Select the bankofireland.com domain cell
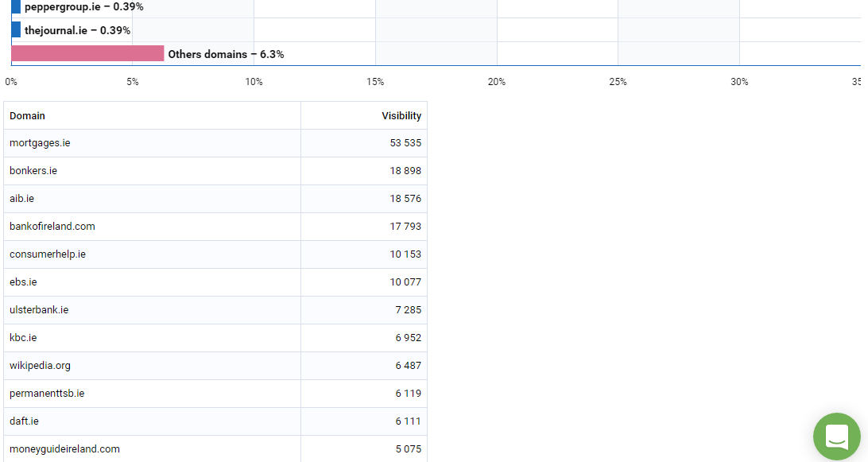The width and height of the screenshot is (868, 462). [153, 226]
